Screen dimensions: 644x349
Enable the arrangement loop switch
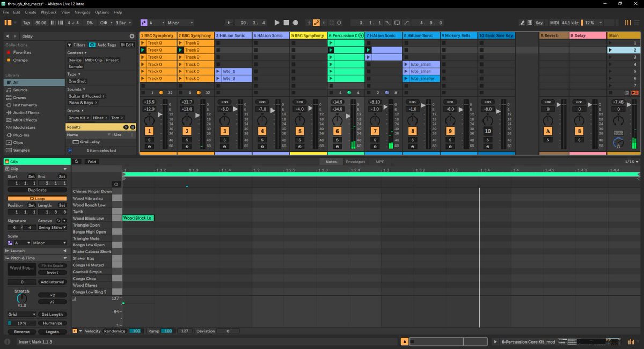[397, 23]
